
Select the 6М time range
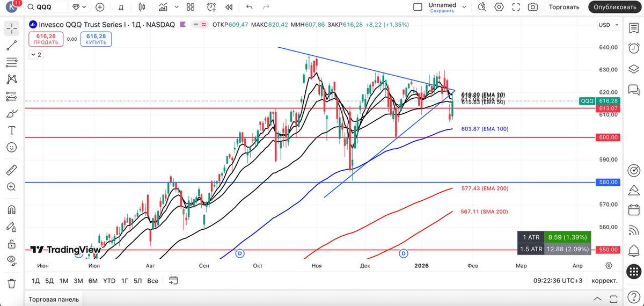pos(93,281)
